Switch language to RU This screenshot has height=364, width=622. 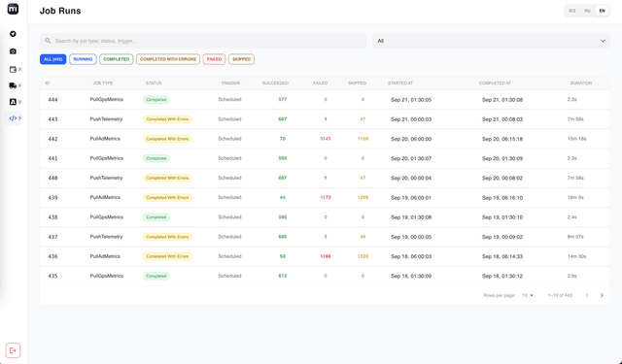587,11
